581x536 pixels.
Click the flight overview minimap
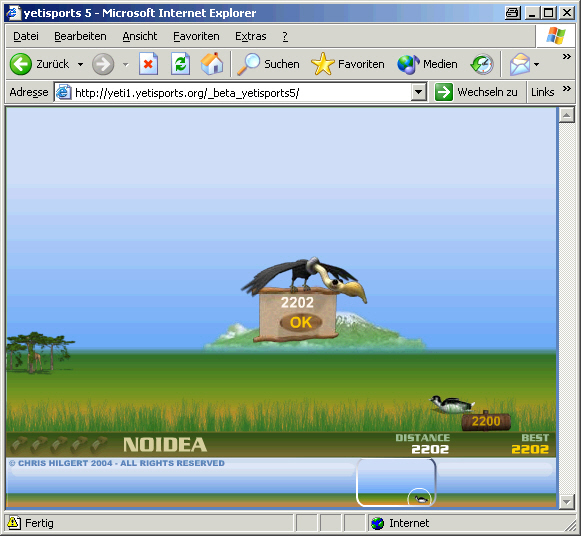396,482
